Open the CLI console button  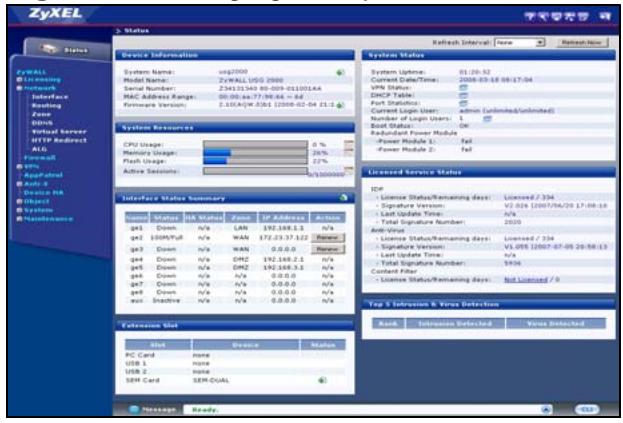click(587, 409)
